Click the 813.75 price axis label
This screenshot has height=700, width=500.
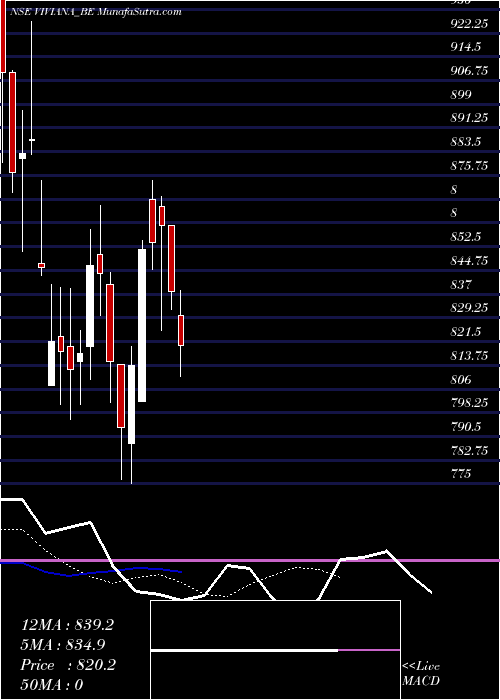tap(469, 356)
